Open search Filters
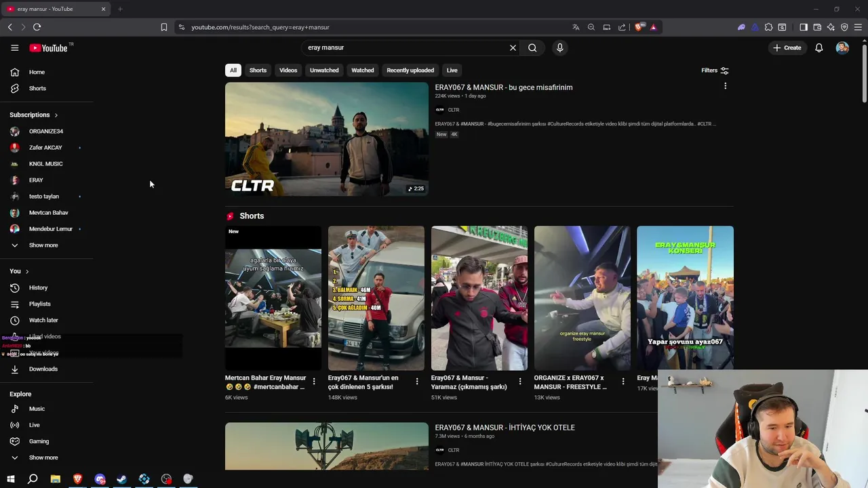868x488 pixels. 715,70
